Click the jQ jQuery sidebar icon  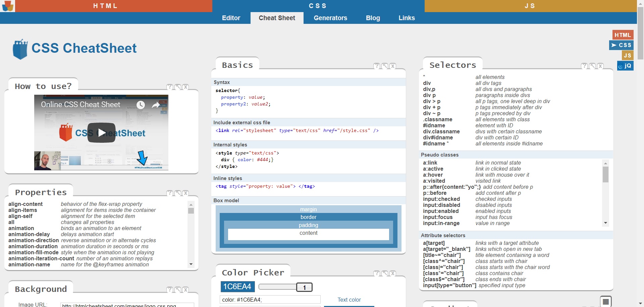tap(625, 66)
